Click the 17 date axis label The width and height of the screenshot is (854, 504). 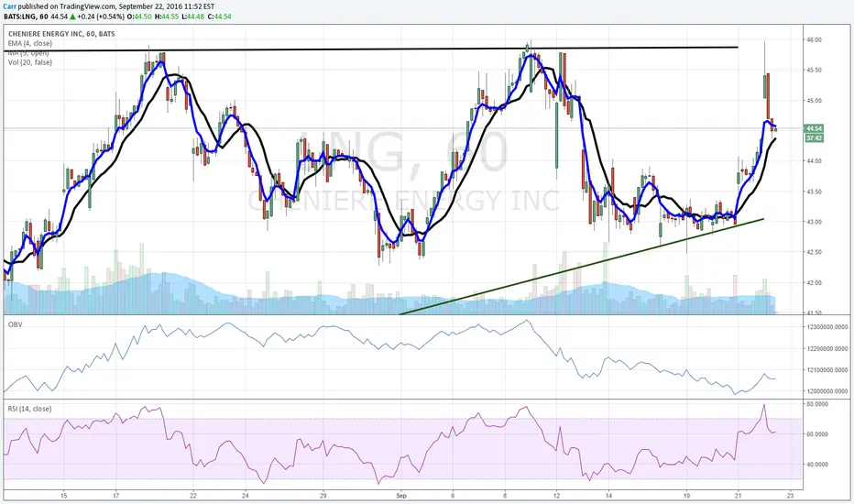pyautogui.click(x=115, y=496)
